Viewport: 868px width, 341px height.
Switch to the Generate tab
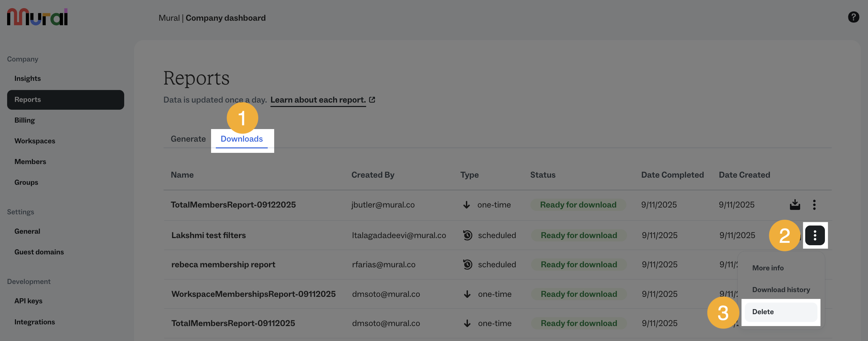(x=188, y=139)
